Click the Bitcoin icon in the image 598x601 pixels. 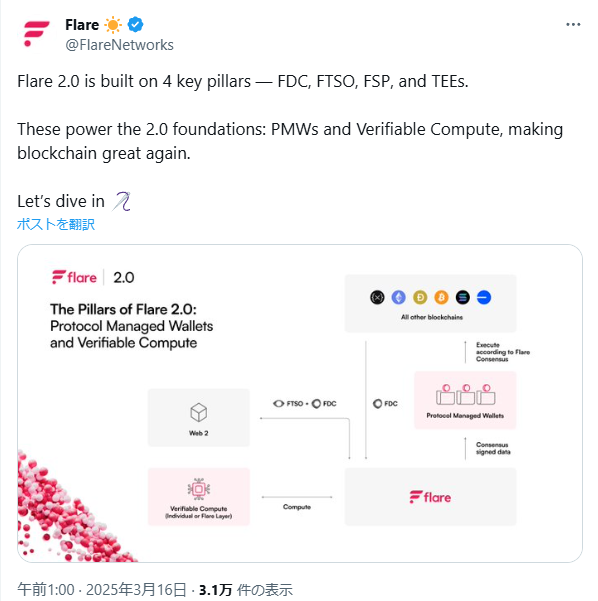441,297
